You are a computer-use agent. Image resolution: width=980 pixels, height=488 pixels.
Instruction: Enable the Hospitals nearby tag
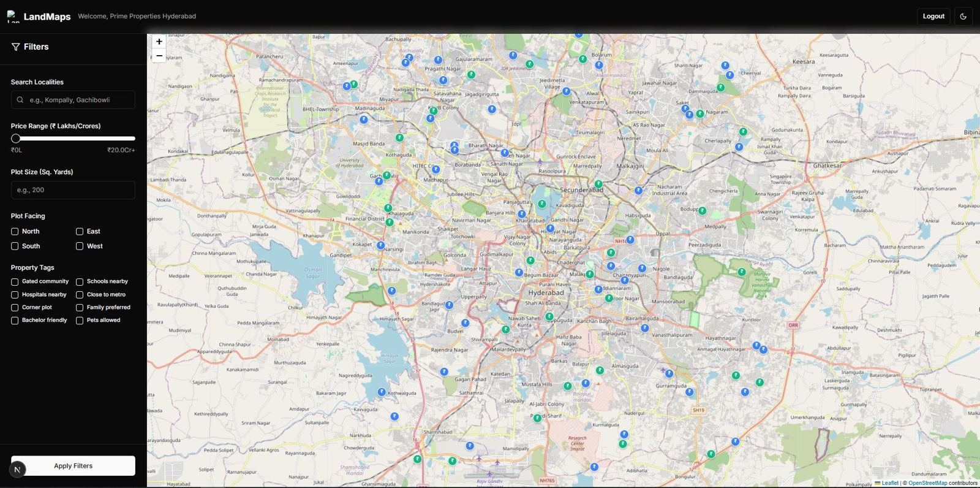click(15, 295)
